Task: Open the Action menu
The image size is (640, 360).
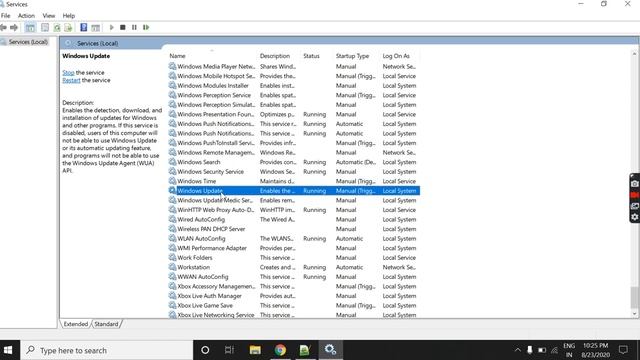Action: pos(26,16)
